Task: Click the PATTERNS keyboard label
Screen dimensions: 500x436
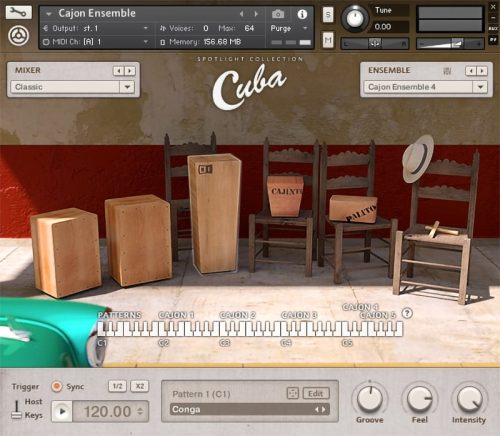Action: coord(119,315)
